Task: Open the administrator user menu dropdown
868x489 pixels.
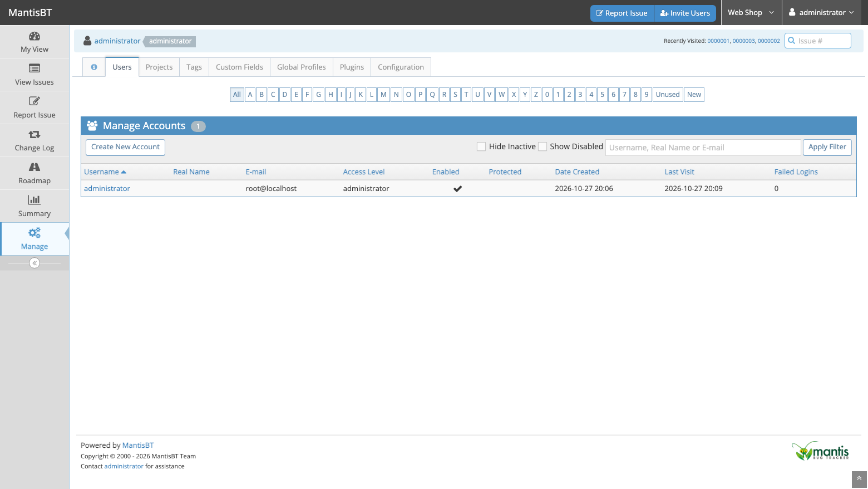Action: [821, 12]
